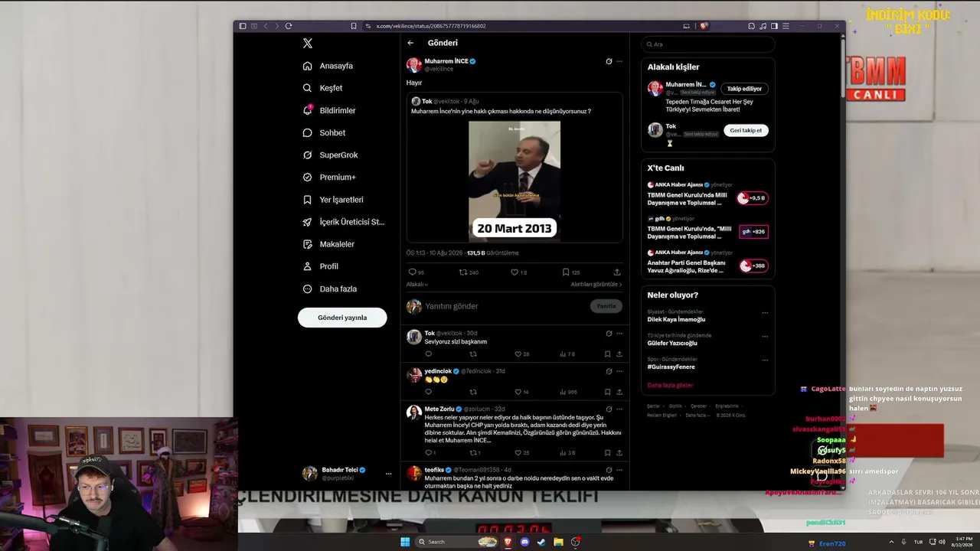Open the #GuirassyFenere trend
This screenshot has height=551, width=980.
(x=671, y=367)
